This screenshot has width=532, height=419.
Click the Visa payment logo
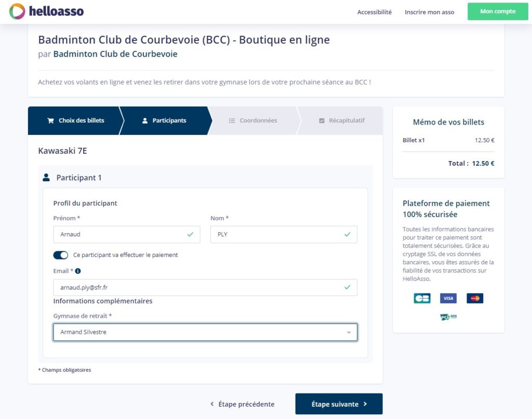coord(448,299)
